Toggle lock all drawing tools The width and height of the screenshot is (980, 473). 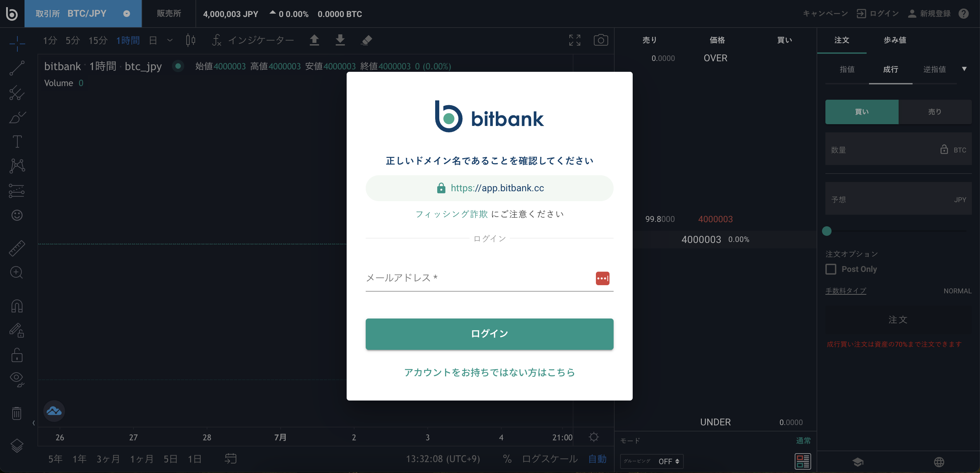pyautogui.click(x=17, y=355)
